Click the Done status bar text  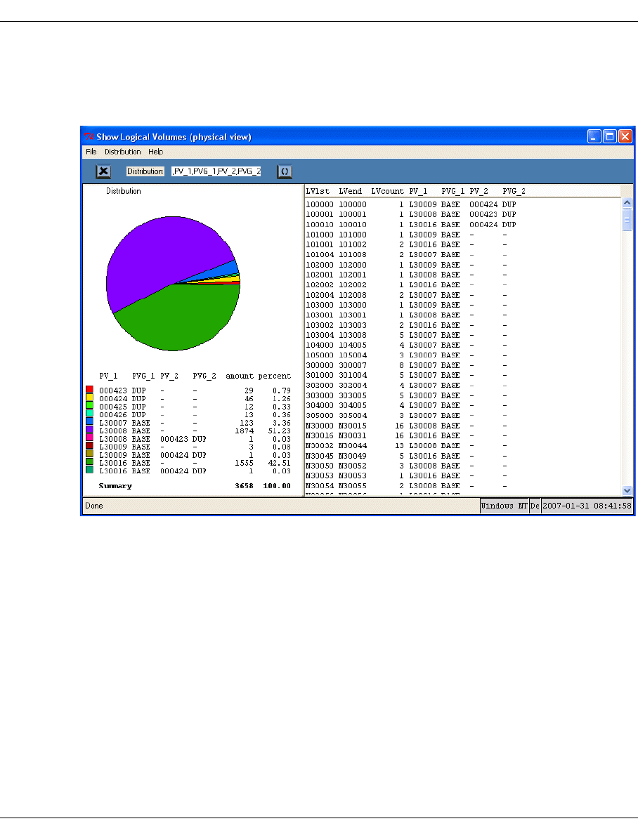[94, 506]
